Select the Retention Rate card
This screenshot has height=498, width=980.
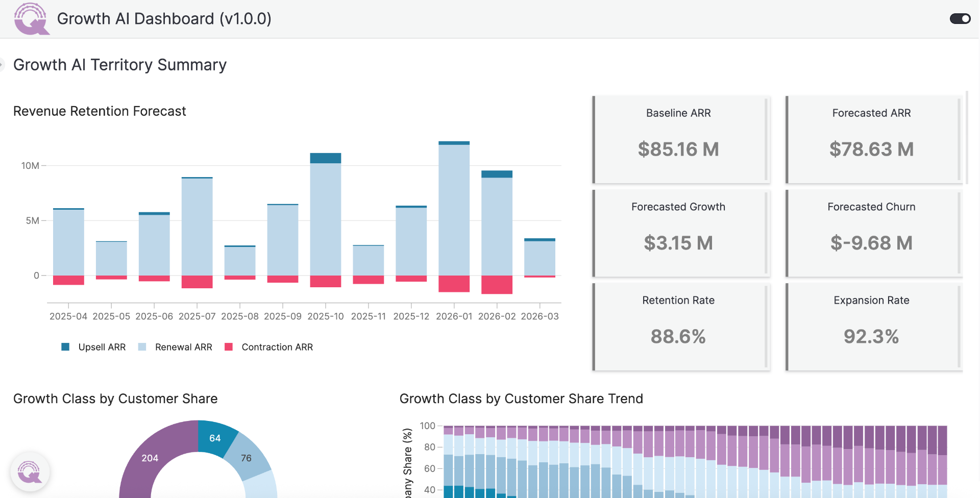click(681, 327)
